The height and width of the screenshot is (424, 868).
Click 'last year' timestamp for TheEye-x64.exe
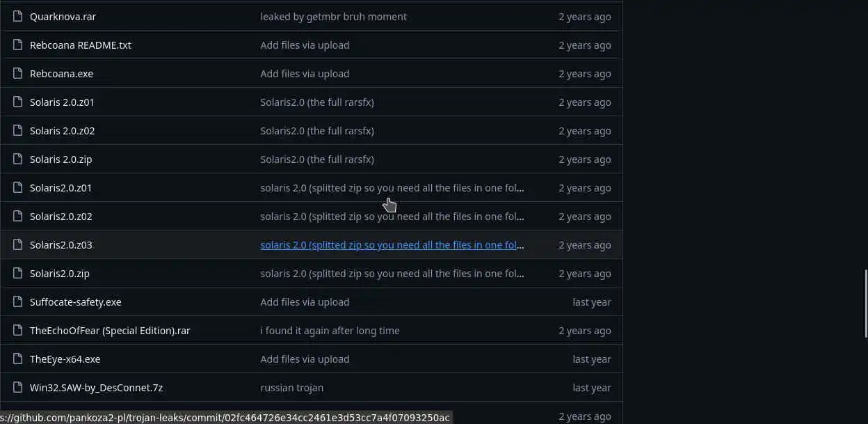click(x=591, y=359)
